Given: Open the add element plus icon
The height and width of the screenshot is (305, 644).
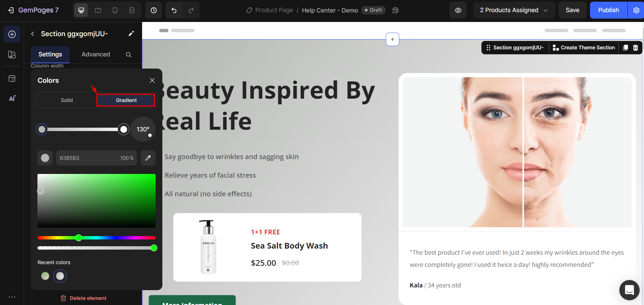Looking at the screenshot, I should pos(12,34).
